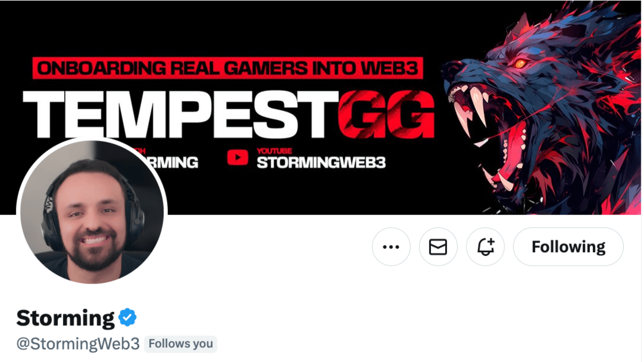The width and height of the screenshot is (644, 362).
Task: Click the Follows you label
Action: 180,344
